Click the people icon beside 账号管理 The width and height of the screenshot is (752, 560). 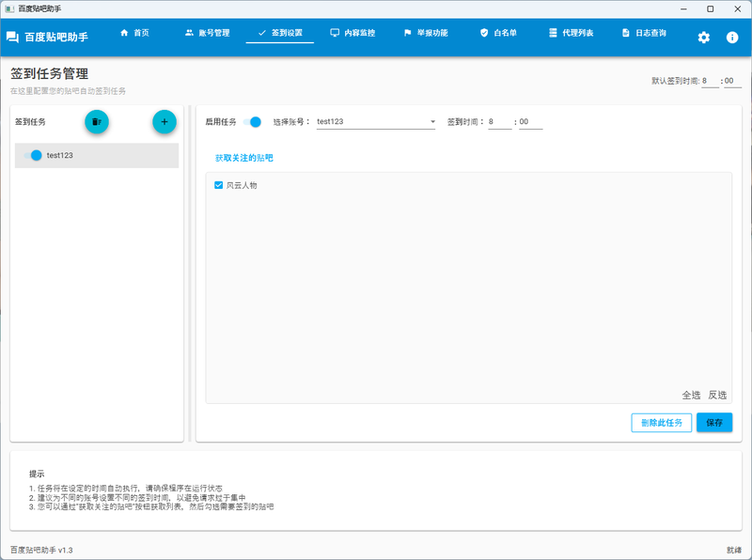190,33
